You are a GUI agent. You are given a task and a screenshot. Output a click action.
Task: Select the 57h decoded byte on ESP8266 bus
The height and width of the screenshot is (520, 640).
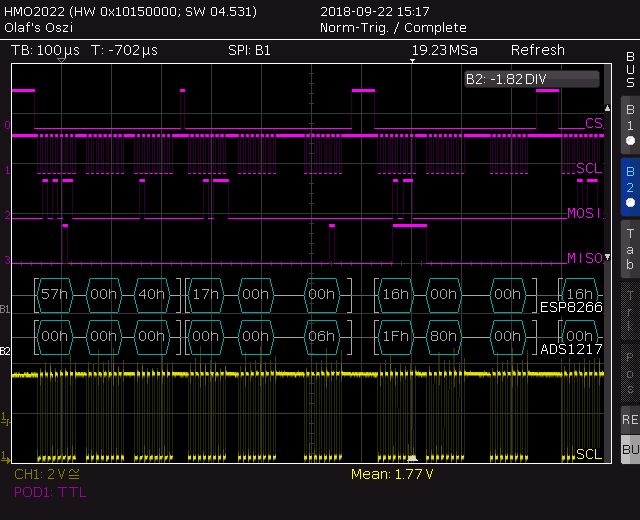pos(55,294)
